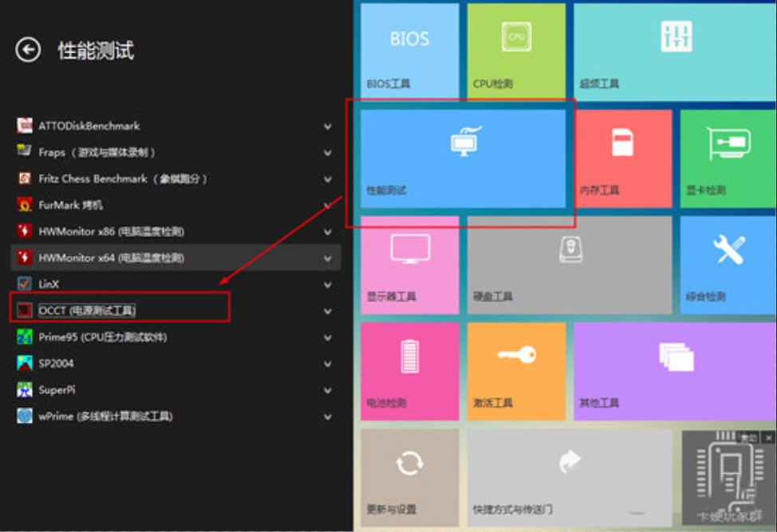This screenshot has width=777, height=532.
Task: Select HWMonitor x86 (电脑温度检测) label
Action: 111,231
